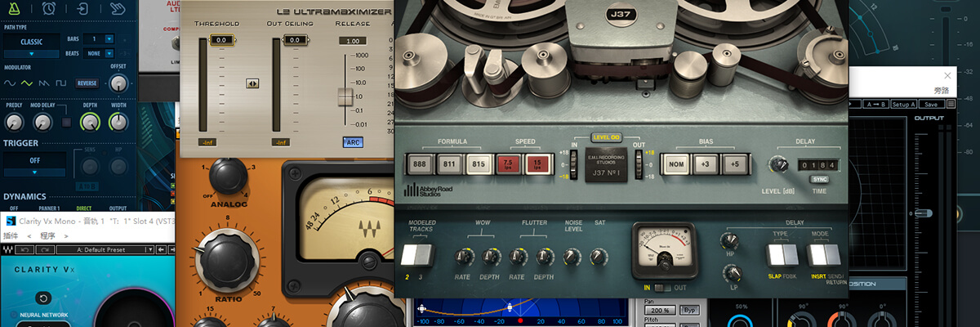Click the green Width knob
980x327 pixels.
[119, 123]
